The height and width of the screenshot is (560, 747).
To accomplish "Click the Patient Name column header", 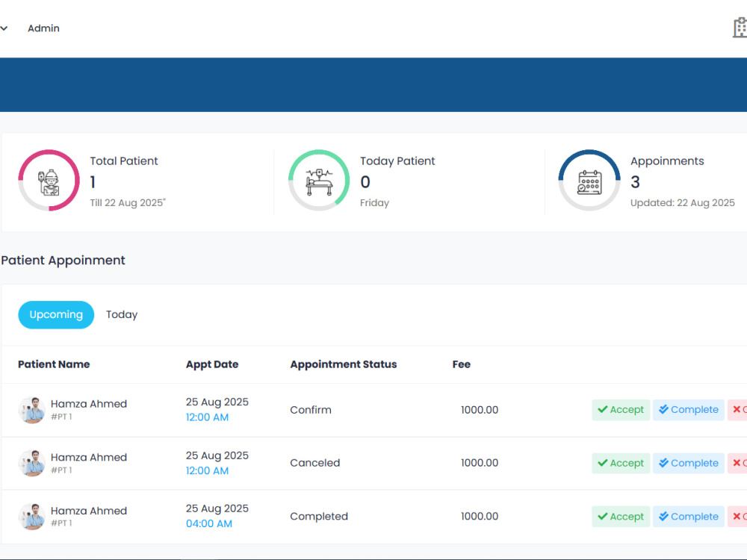I will (x=54, y=364).
